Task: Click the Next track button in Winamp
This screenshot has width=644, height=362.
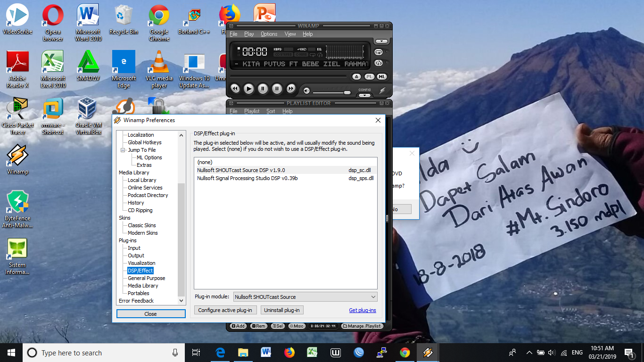Action: coord(291,89)
